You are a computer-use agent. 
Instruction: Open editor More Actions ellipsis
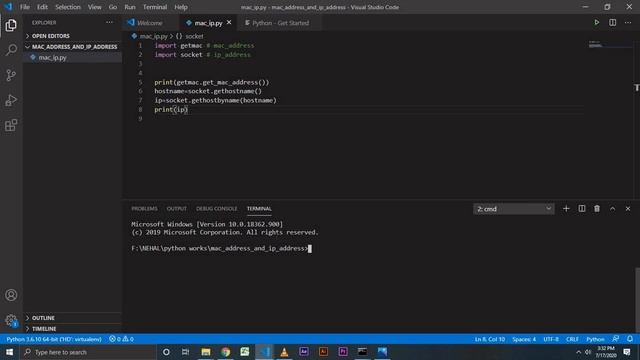point(628,22)
